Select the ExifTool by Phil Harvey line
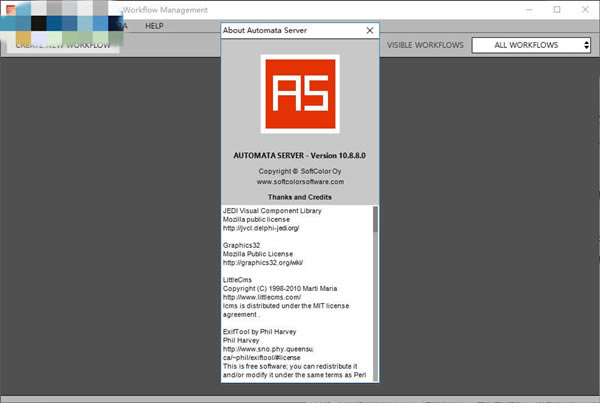600x403 pixels. pyautogui.click(x=259, y=331)
